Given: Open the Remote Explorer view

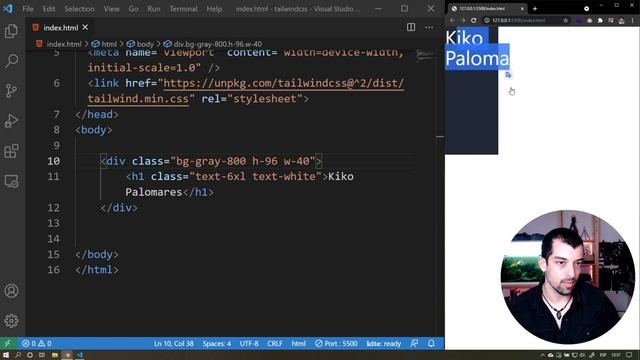Looking at the screenshot, I should point(11,181).
